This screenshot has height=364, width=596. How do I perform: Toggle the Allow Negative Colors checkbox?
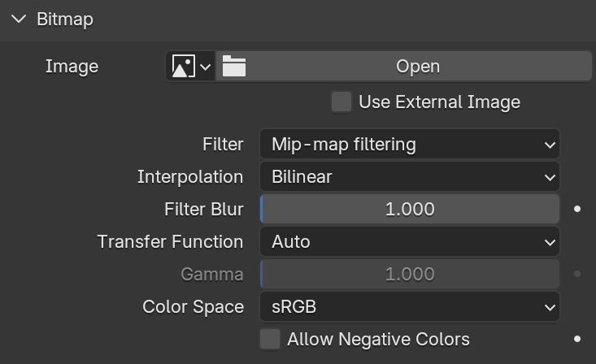pyautogui.click(x=270, y=339)
